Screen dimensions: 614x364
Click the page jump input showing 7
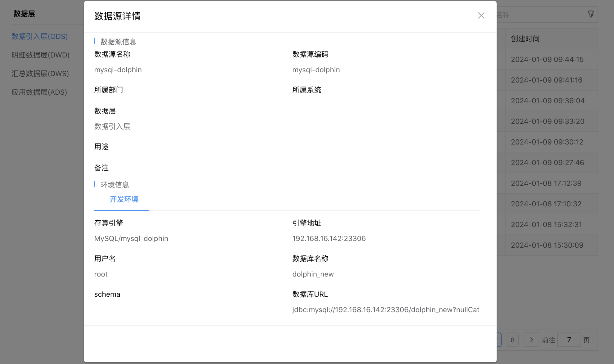click(569, 340)
